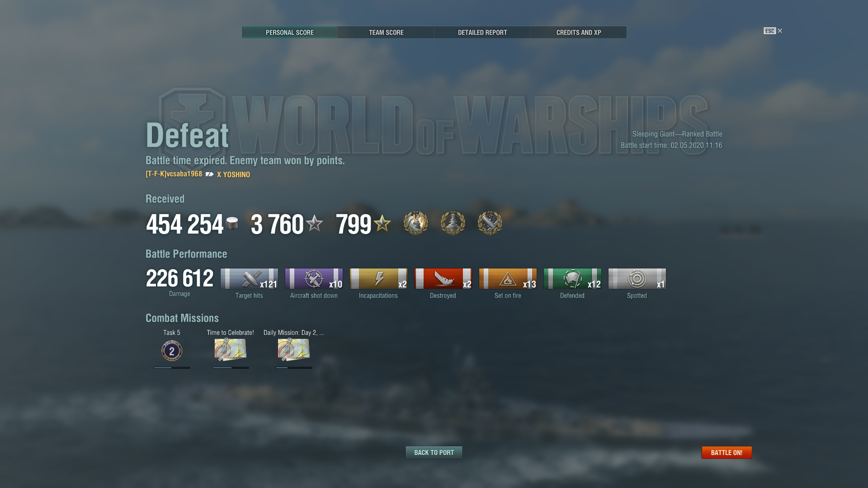The width and height of the screenshot is (868, 488).
Task: Close the results screen with ESC
Action: tap(773, 31)
